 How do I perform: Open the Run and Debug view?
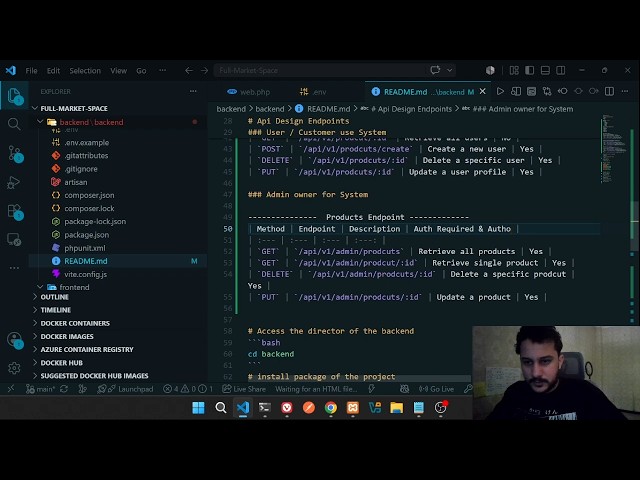13,182
